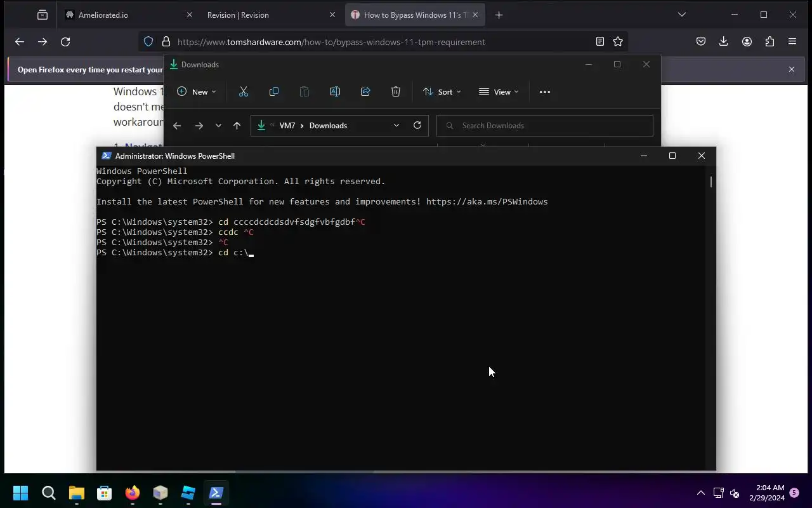Switch to Firefox from taskbar
This screenshot has height=508, width=812.
coord(133,493)
